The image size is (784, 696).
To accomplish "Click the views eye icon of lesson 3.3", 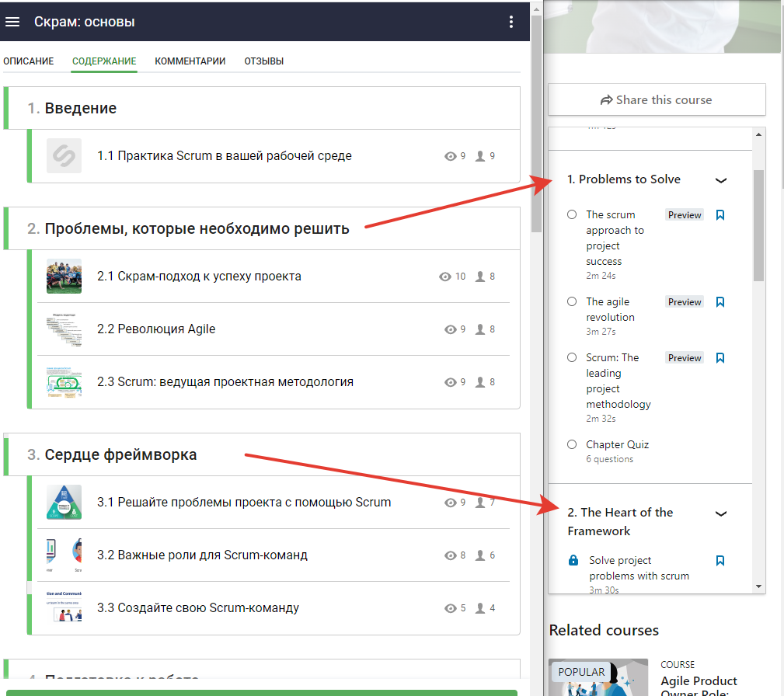I will (x=450, y=608).
